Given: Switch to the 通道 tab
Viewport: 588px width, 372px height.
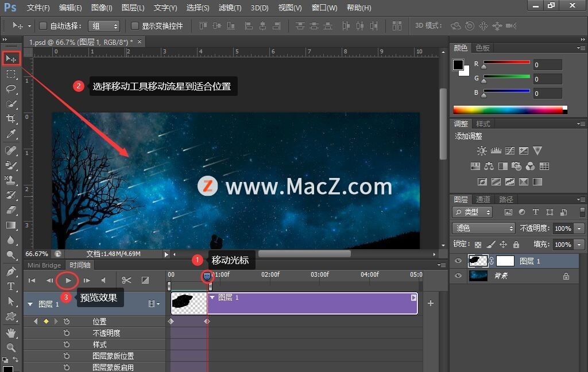Looking at the screenshot, I should (483, 200).
